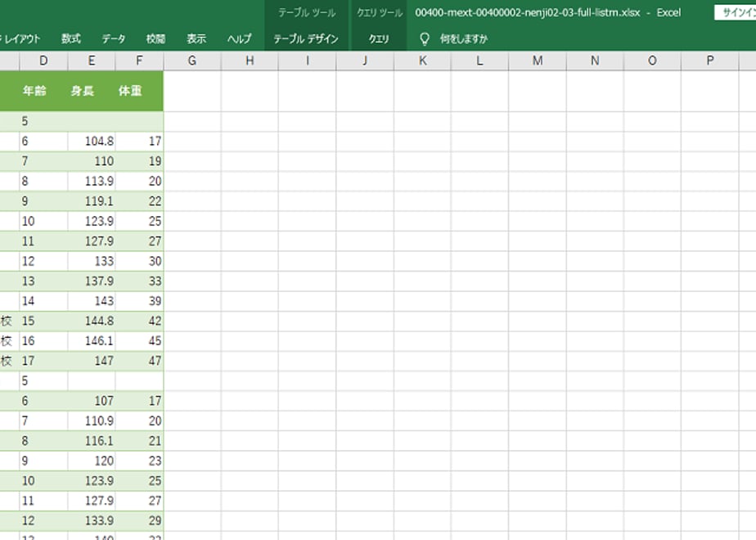The width and height of the screenshot is (756, 540).
Task: Select the cell with height 144.8
Action: click(92, 321)
